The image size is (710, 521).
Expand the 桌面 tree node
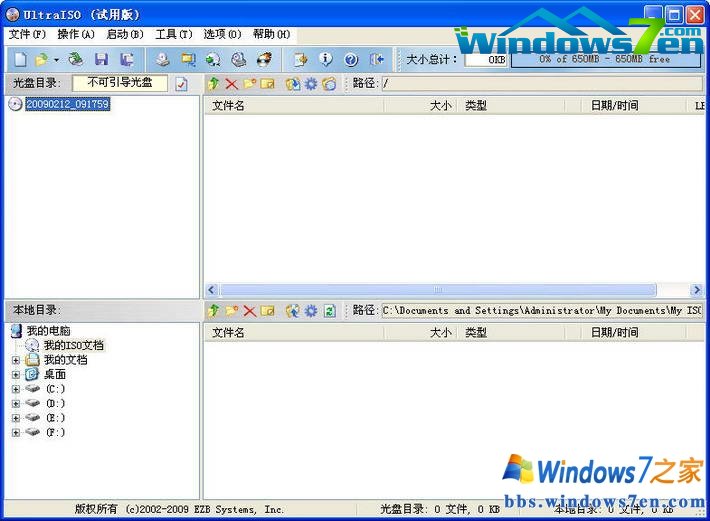pos(16,374)
